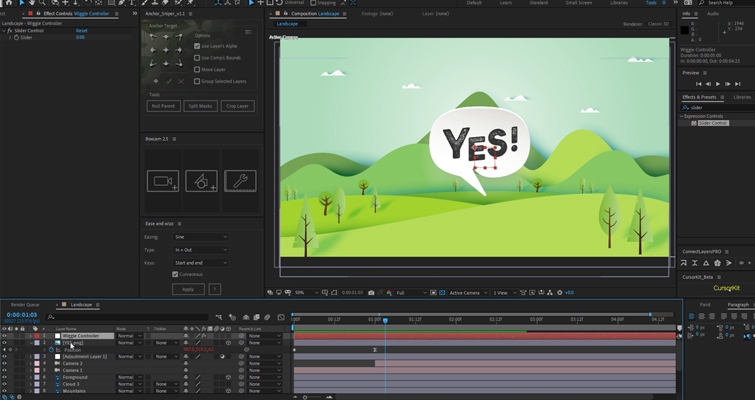Disable the Use Layer's Alpha checkbox

[197, 46]
